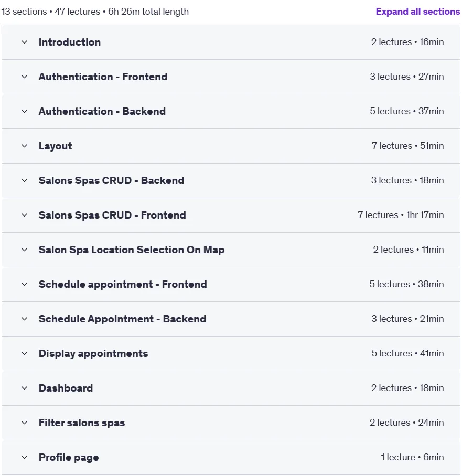Expand Salons Spas CRUD - Backend chevron

click(x=24, y=181)
